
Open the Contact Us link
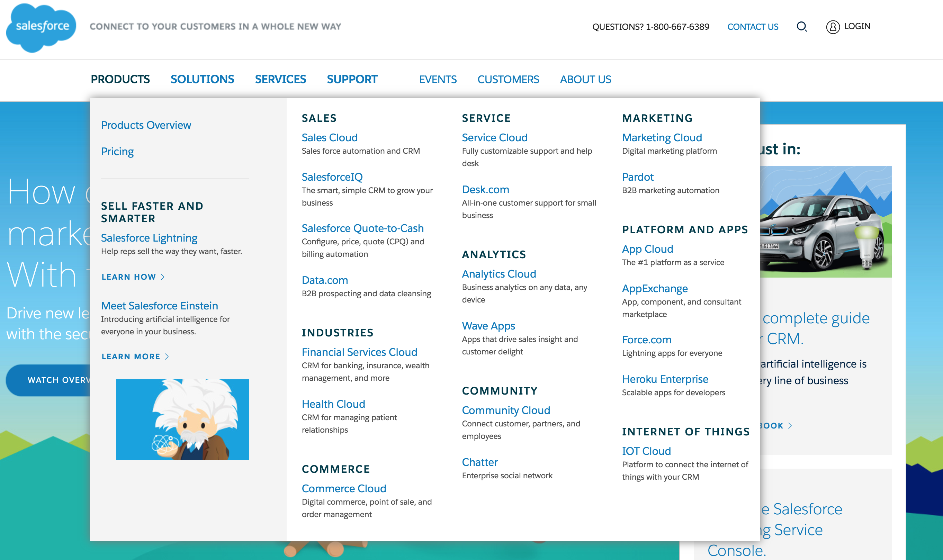tap(753, 27)
